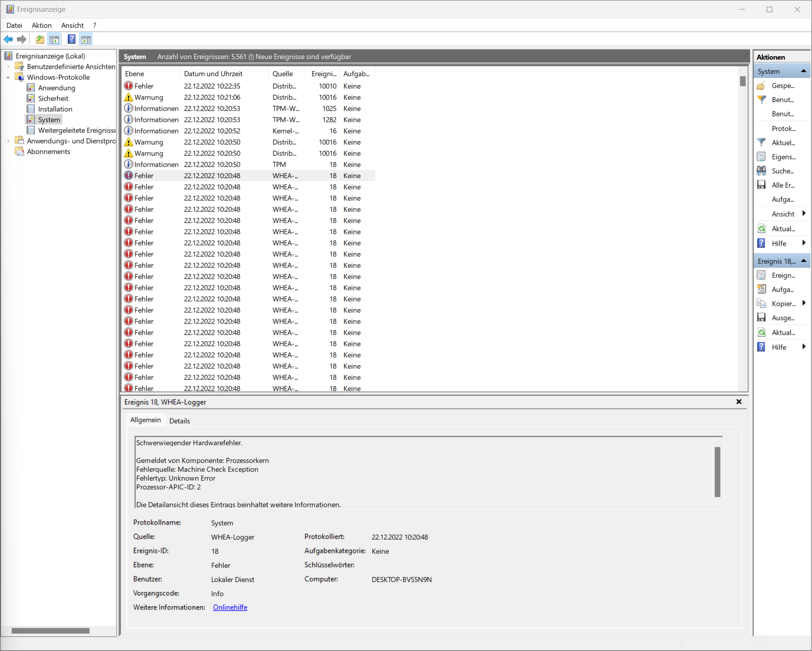Sort by Datum und Uhrzeit column
Image resolution: width=812 pixels, height=651 pixels.
pyautogui.click(x=224, y=74)
